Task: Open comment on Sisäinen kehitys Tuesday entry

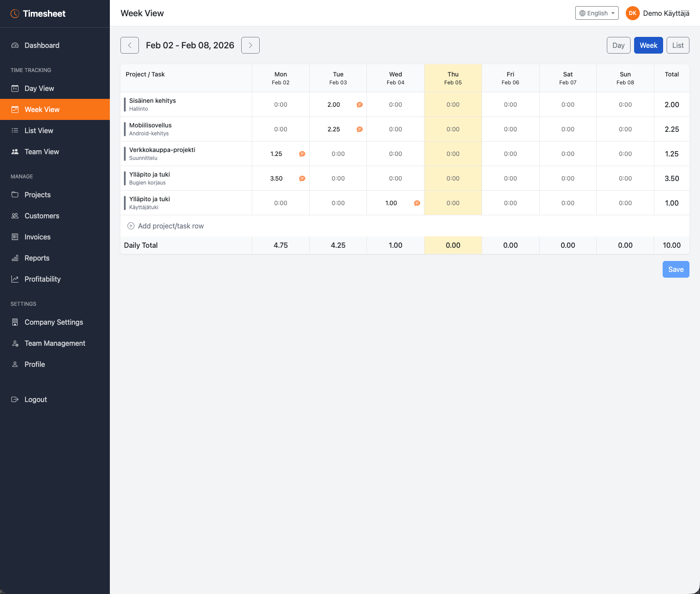Action: tap(359, 105)
